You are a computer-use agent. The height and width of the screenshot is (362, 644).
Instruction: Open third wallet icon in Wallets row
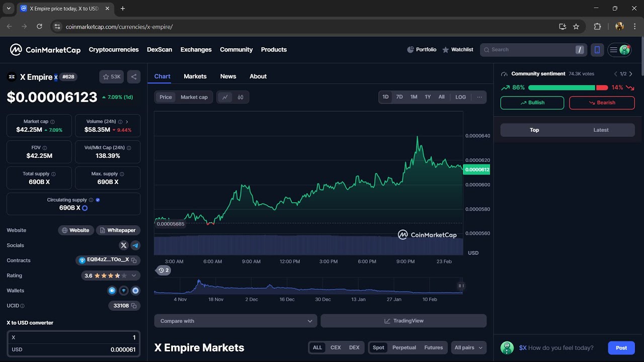point(135,291)
